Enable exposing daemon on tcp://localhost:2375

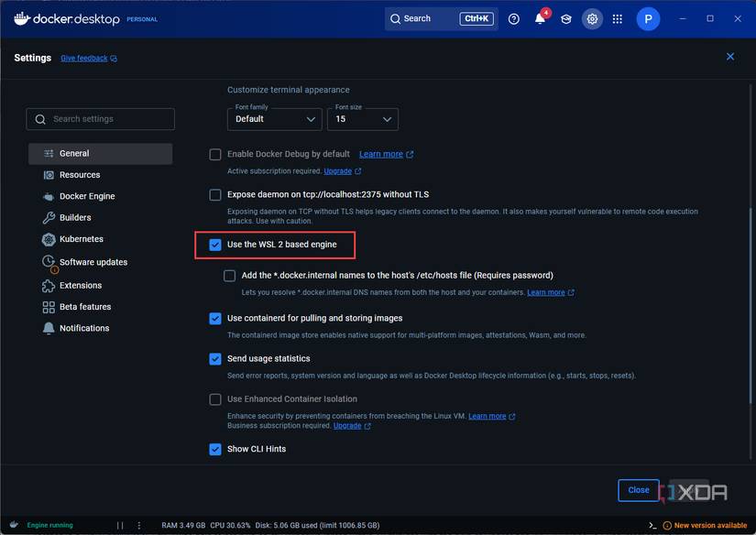click(x=215, y=193)
